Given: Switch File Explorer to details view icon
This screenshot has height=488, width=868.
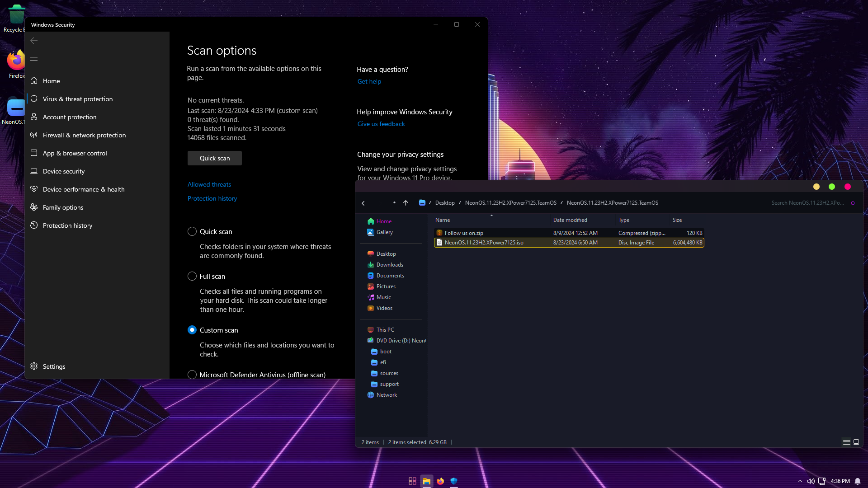Looking at the screenshot, I should [846, 442].
